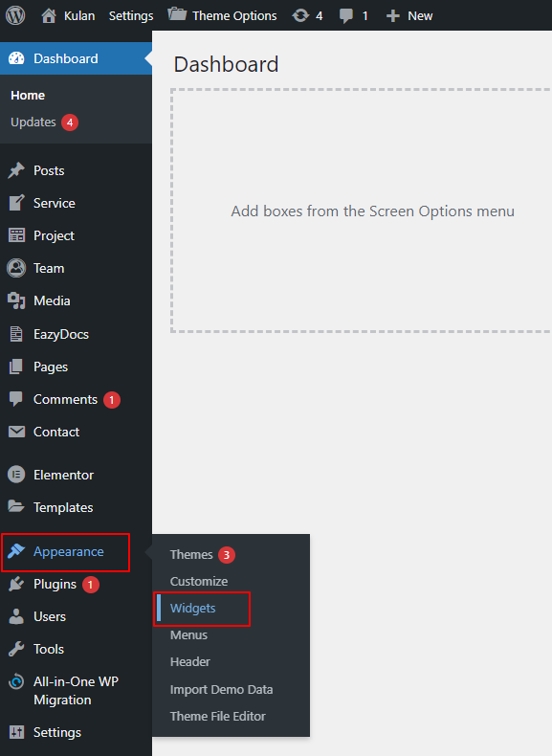Open Theme Options in the admin bar
Screen dimensions: 552x756
tap(222, 15)
